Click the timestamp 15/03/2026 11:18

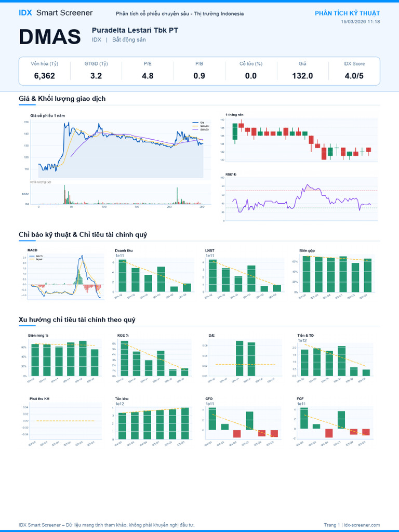tap(361, 22)
